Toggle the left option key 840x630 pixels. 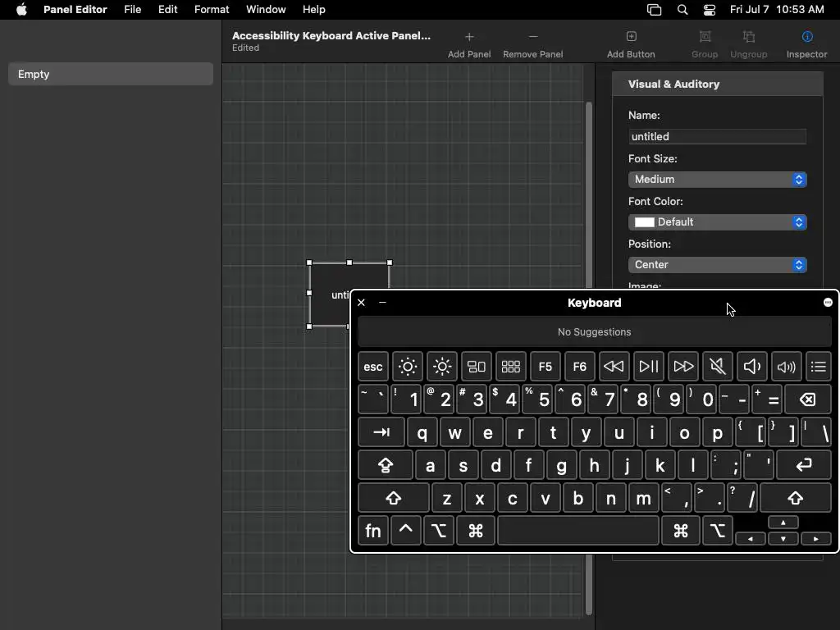click(x=439, y=531)
